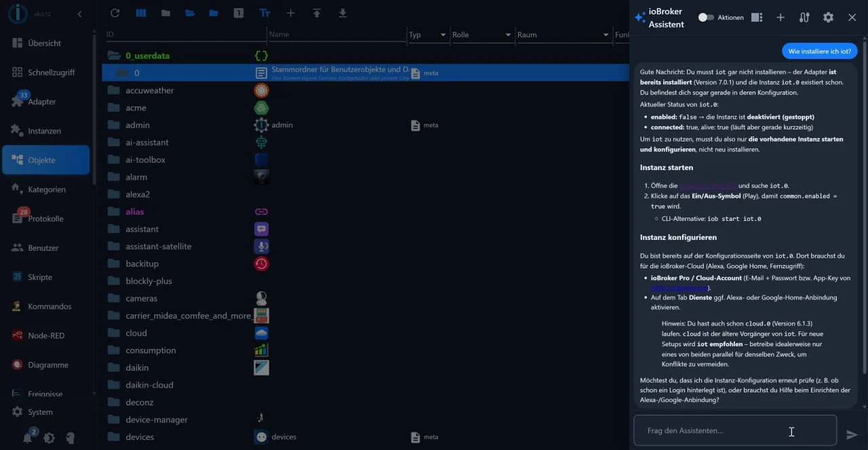Image resolution: width=868 pixels, height=450 pixels.
Task: Start new chat in assistant panel
Action: 781,17
